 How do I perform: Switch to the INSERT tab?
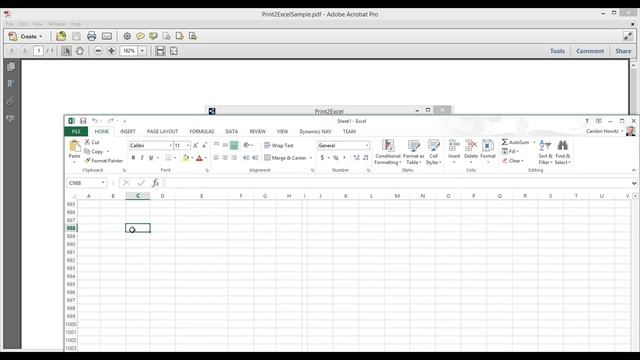[128, 131]
